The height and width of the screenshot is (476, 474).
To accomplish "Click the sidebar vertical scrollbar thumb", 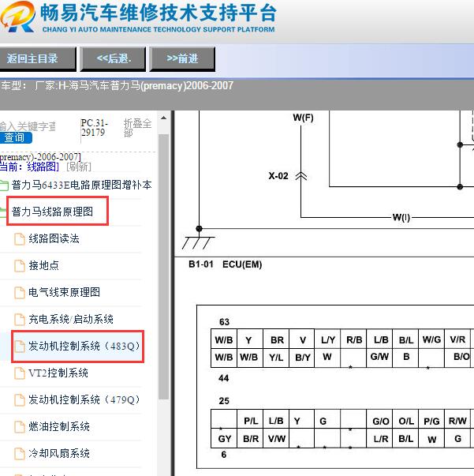I will 164,267.
